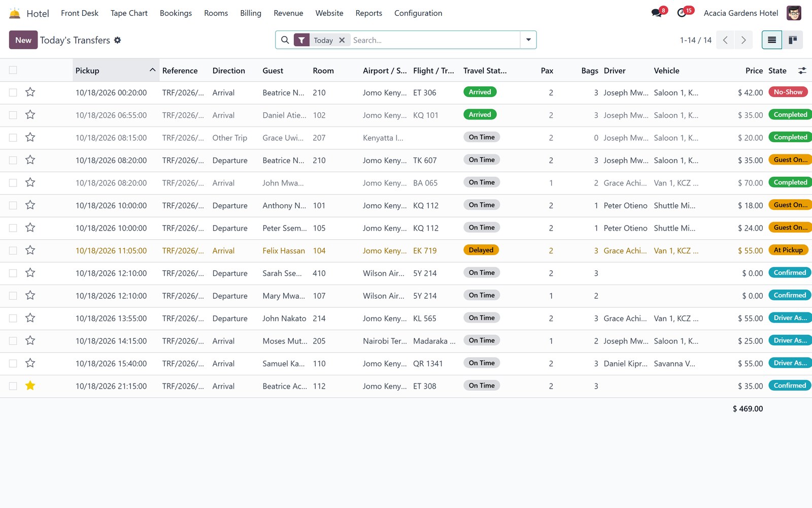
Task: Open the Tape Chart menu
Action: click(129, 13)
